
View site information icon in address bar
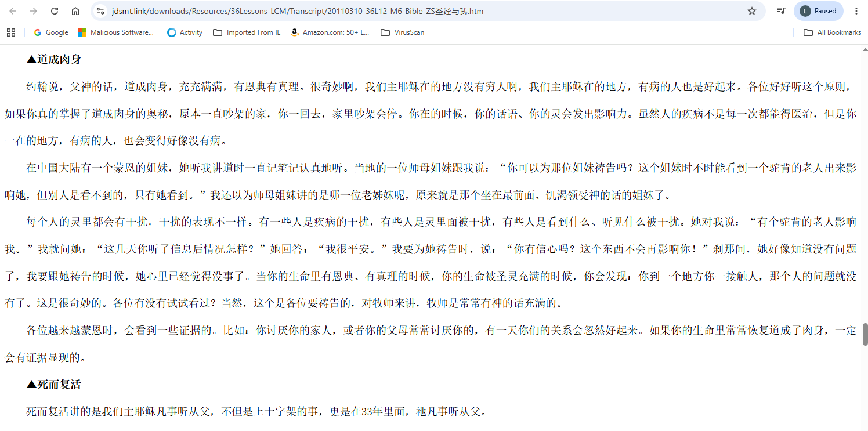(100, 11)
